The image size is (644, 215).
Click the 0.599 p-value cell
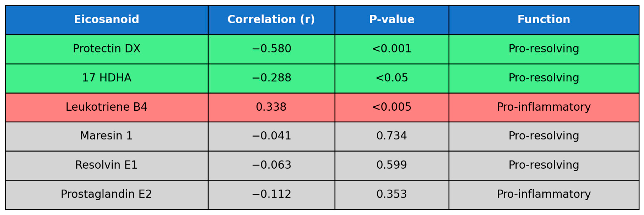(392, 165)
